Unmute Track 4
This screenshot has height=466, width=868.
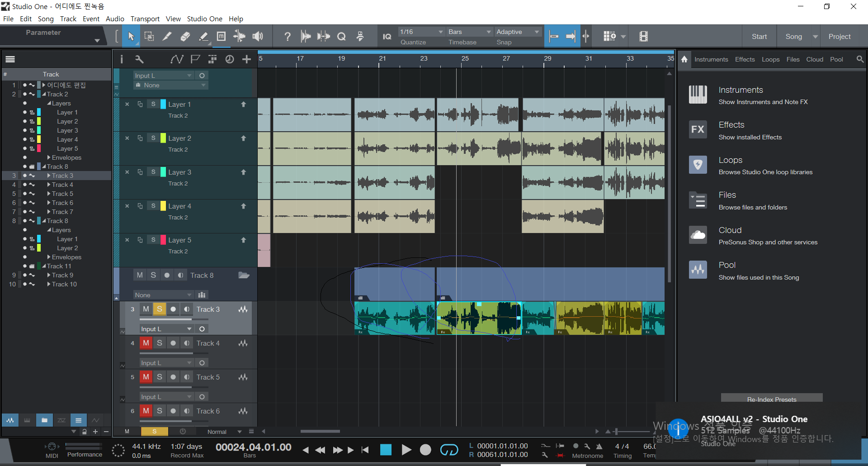tap(146, 343)
